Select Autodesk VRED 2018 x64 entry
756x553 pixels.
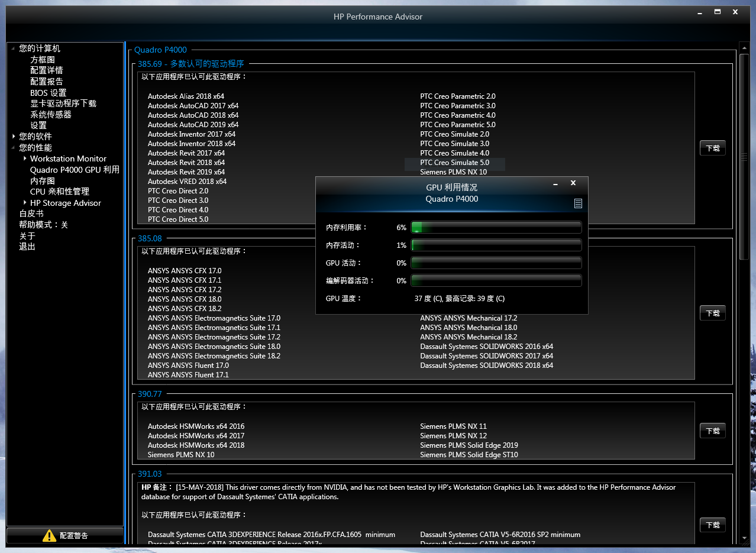click(x=187, y=182)
